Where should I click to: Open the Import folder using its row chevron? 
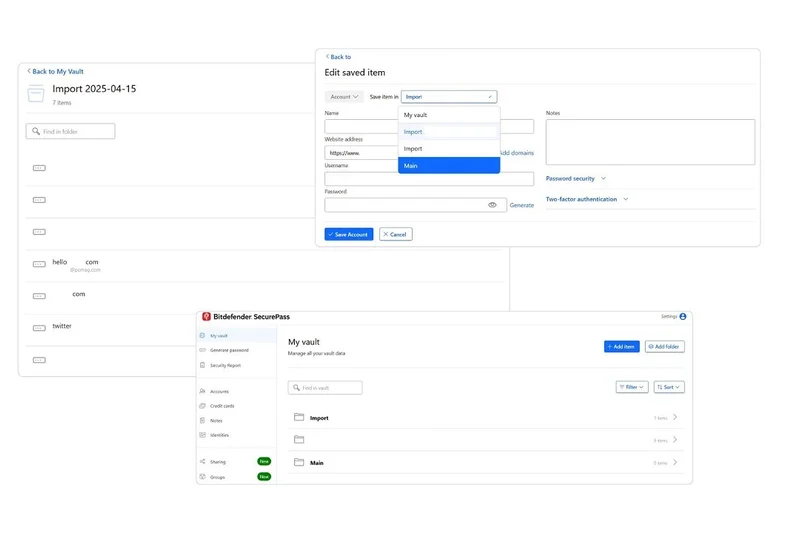(675, 417)
